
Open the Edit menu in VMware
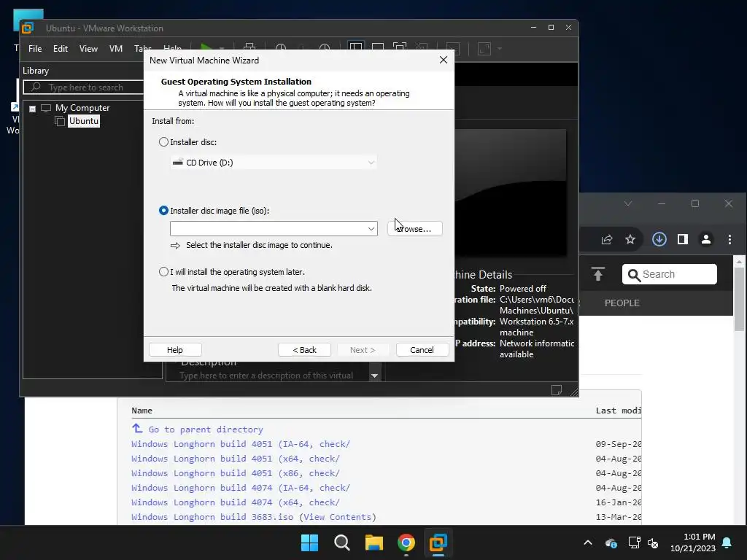60,49
